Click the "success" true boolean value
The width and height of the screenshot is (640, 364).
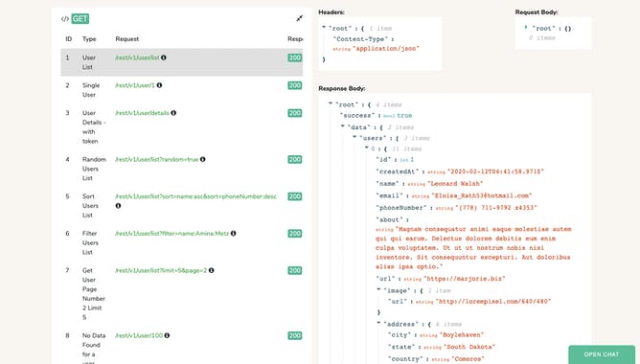point(404,116)
